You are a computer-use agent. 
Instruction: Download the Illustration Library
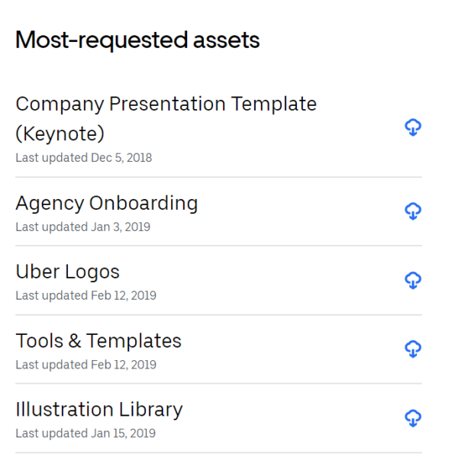tap(412, 418)
